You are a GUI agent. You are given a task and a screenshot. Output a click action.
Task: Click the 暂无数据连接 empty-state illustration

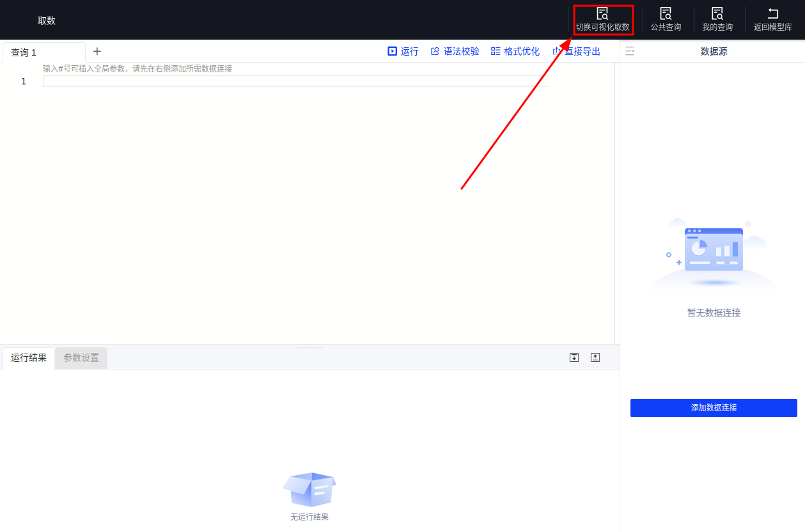(x=714, y=254)
